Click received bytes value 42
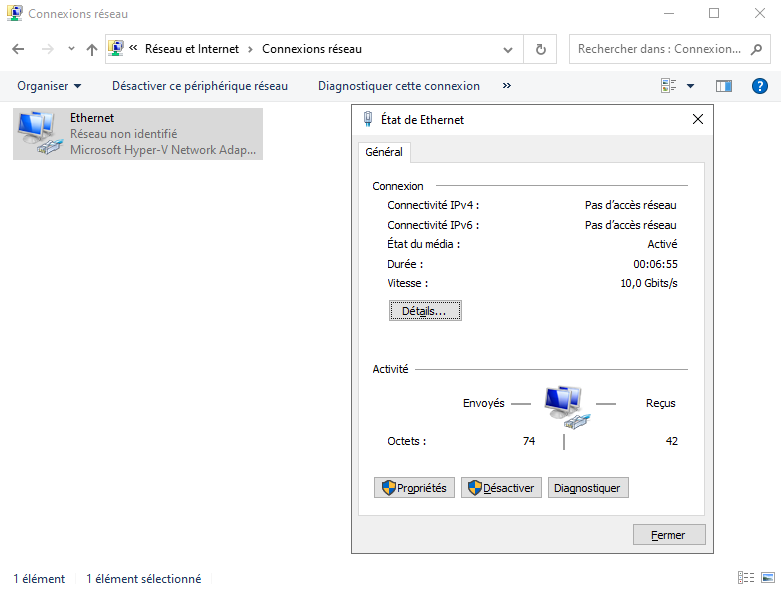The image size is (781, 589). tap(671, 441)
